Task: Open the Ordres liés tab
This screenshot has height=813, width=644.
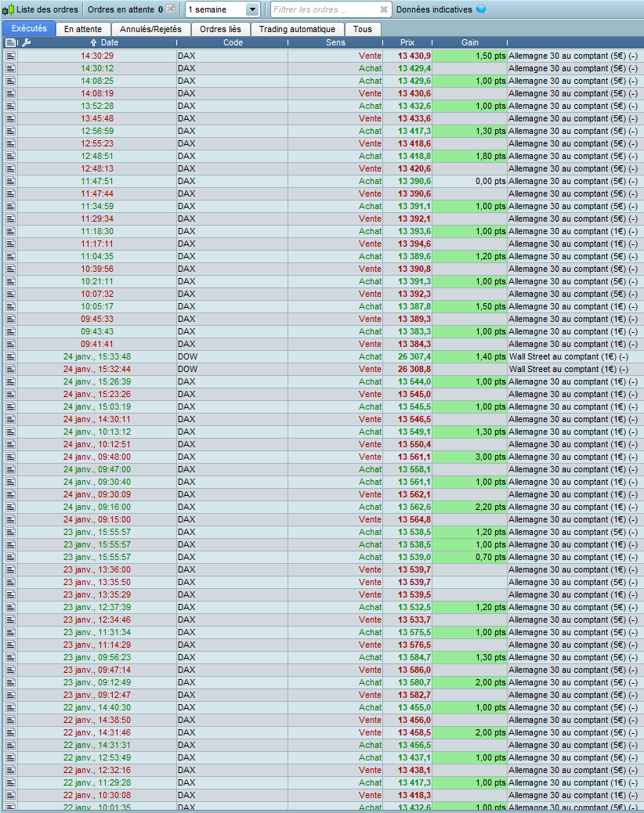Action: click(220, 29)
